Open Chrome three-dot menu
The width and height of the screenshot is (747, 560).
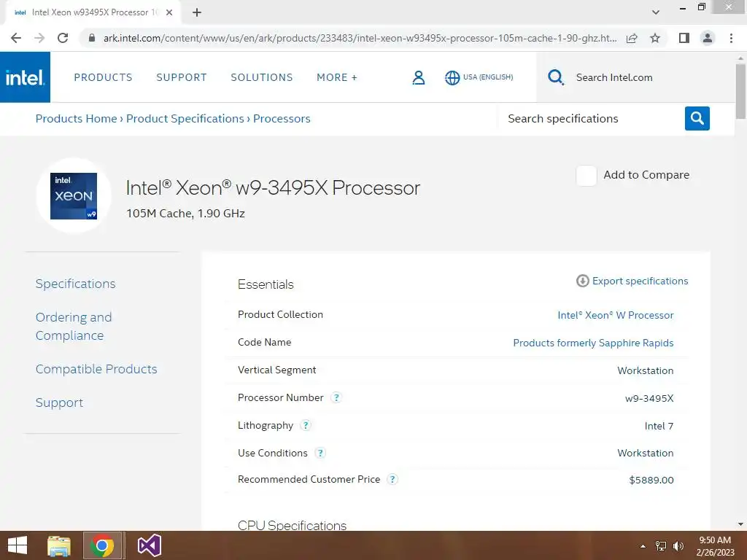point(731,38)
